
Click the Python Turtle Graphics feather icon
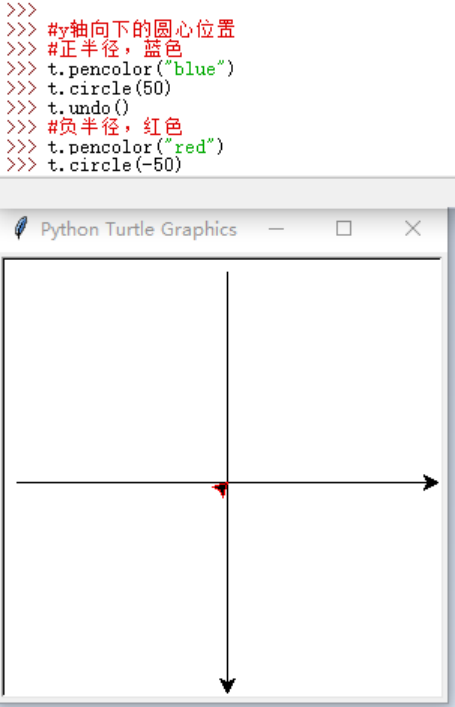pos(21,228)
